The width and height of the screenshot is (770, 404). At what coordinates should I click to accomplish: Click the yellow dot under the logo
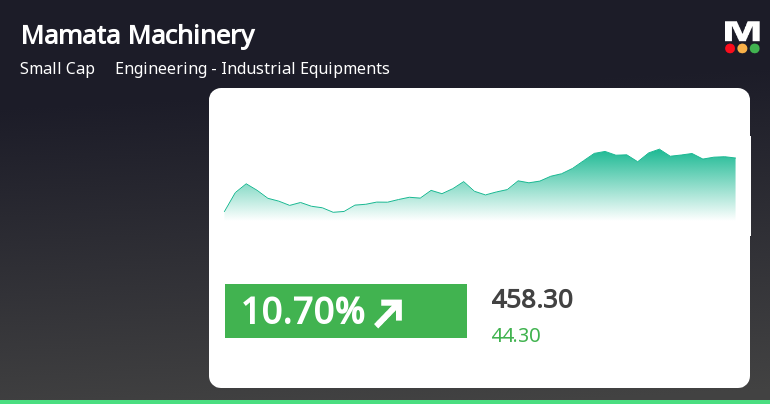coord(742,48)
